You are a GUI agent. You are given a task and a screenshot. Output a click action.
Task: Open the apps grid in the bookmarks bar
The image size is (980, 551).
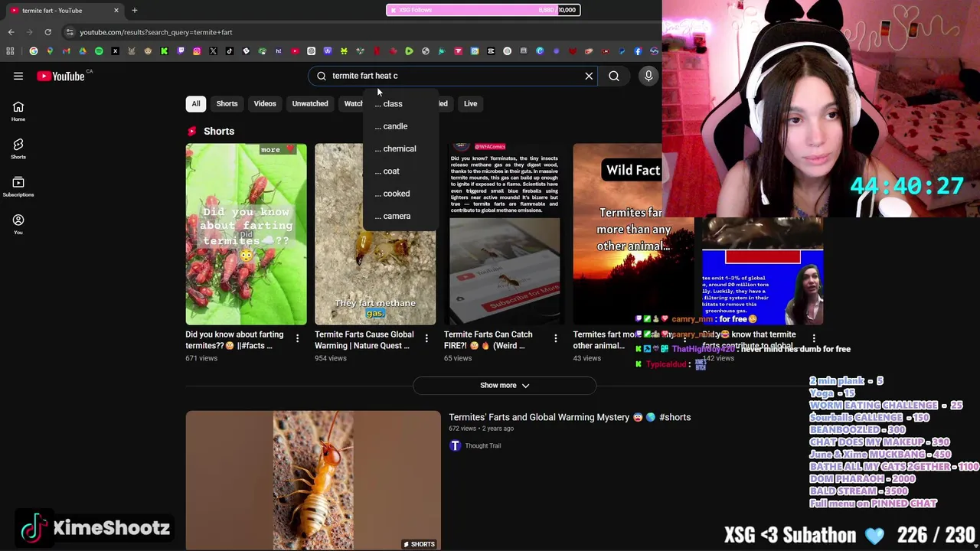pyautogui.click(x=10, y=51)
